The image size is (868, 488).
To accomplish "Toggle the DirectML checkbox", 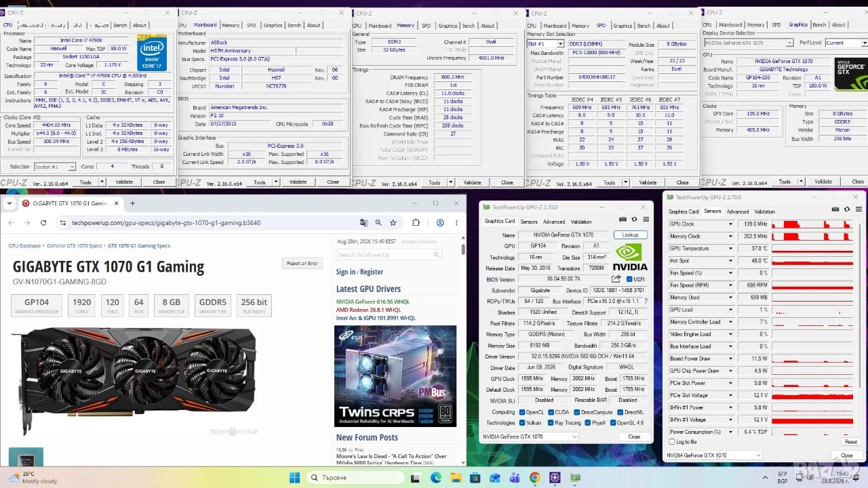I will (620, 412).
